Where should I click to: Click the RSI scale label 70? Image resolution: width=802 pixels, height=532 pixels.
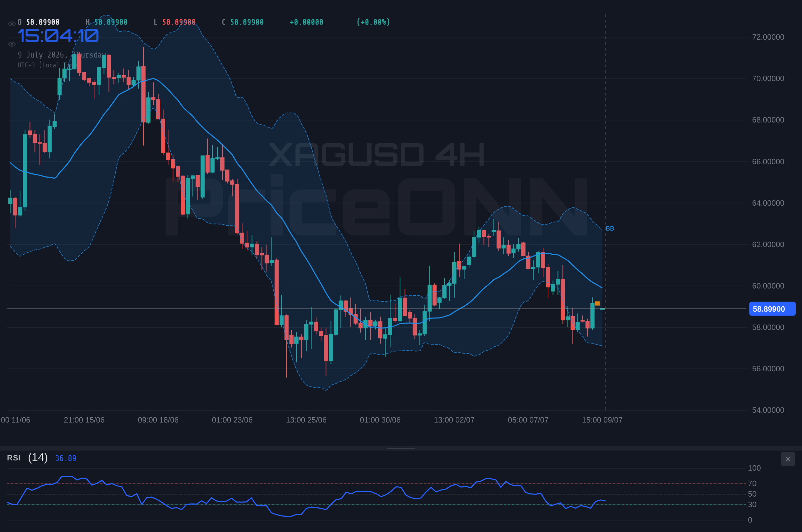tap(752, 484)
